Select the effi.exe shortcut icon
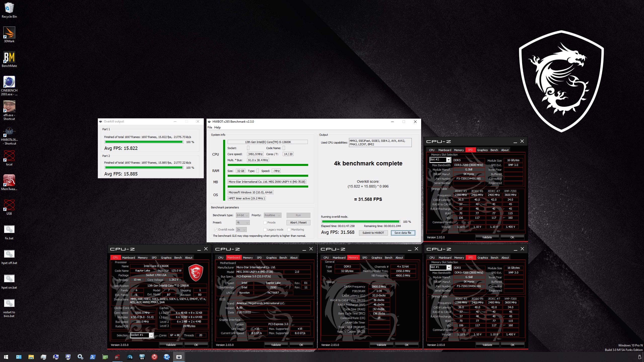This screenshot has height=362, width=644. pyautogui.click(x=9, y=110)
